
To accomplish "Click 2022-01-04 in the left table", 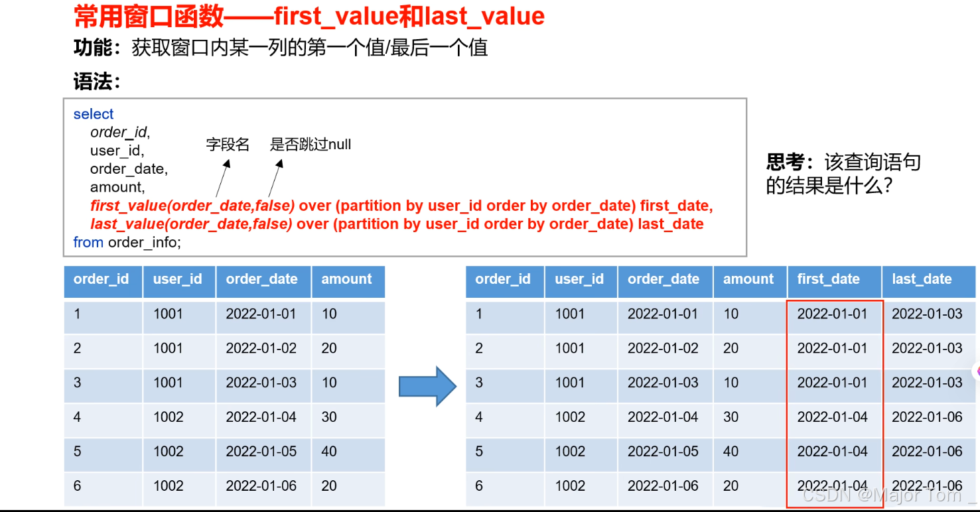I will pyautogui.click(x=261, y=418).
